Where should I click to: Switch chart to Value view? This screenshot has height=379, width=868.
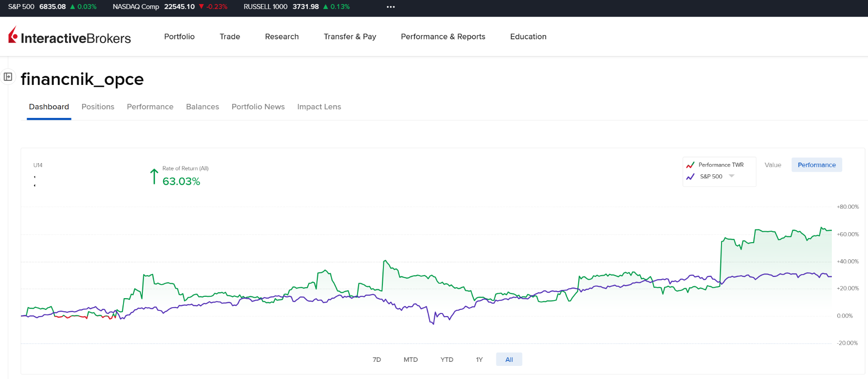773,165
